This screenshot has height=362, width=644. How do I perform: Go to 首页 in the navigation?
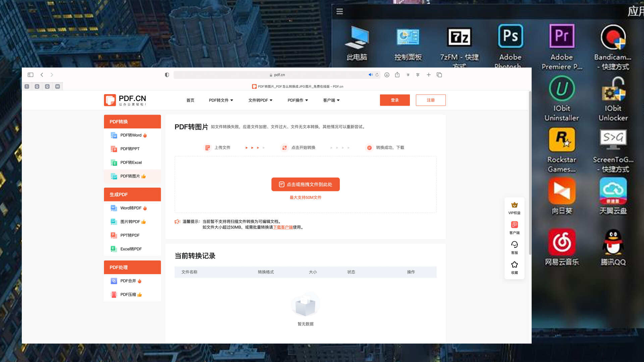coord(190,100)
